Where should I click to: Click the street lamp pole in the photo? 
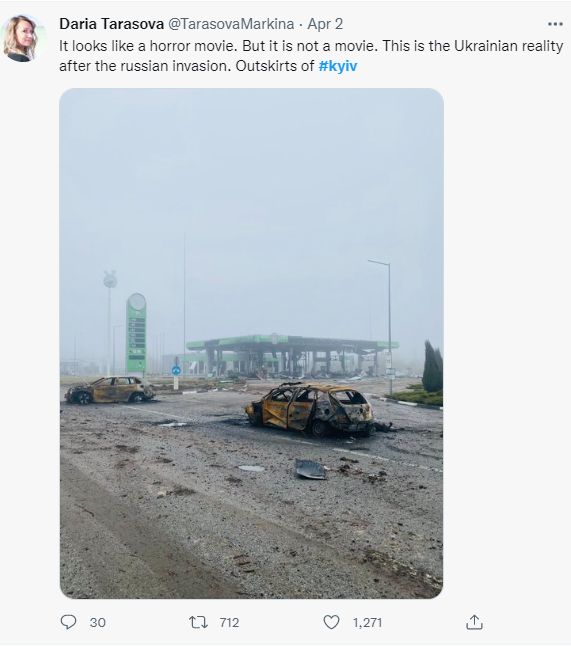click(x=387, y=327)
